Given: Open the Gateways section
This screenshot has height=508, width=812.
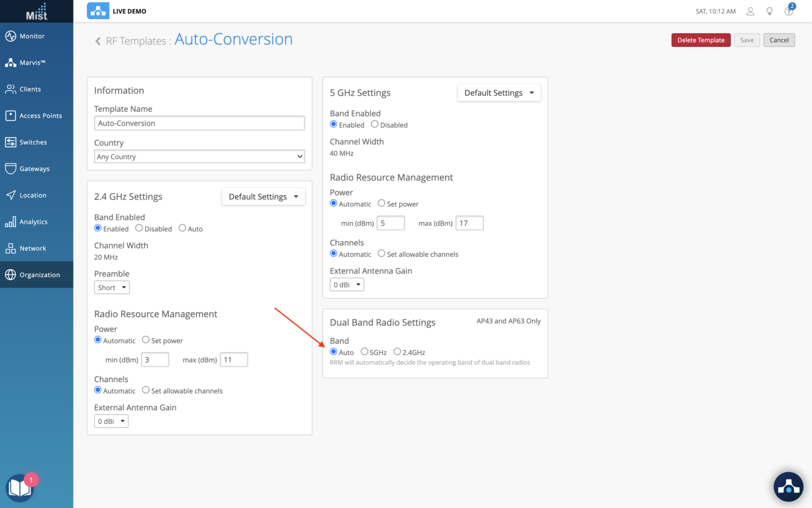Looking at the screenshot, I should [34, 168].
